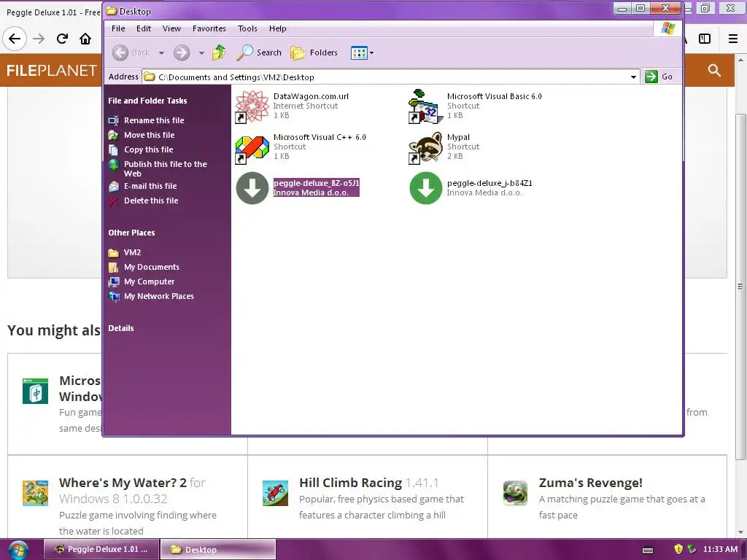Collapse the File and Folder Tasks header
The width and height of the screenshot is (747, 560).
(x=147, y=101)
